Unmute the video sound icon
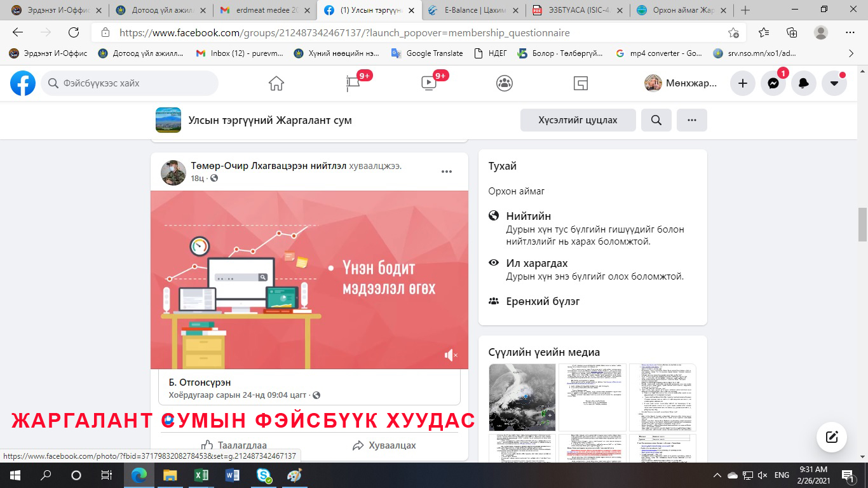The image size is (868, 488). pyautogui.click(x=451, y=355)
